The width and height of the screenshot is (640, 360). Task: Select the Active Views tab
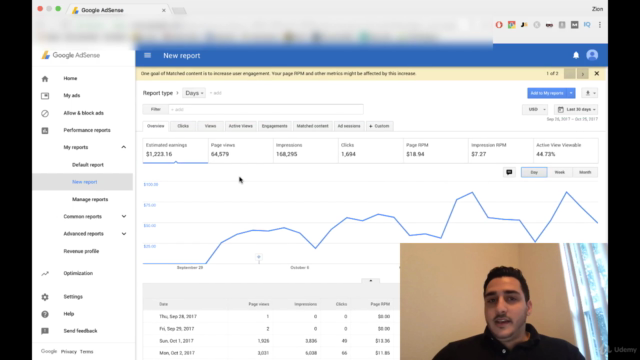tap(240, 126)
